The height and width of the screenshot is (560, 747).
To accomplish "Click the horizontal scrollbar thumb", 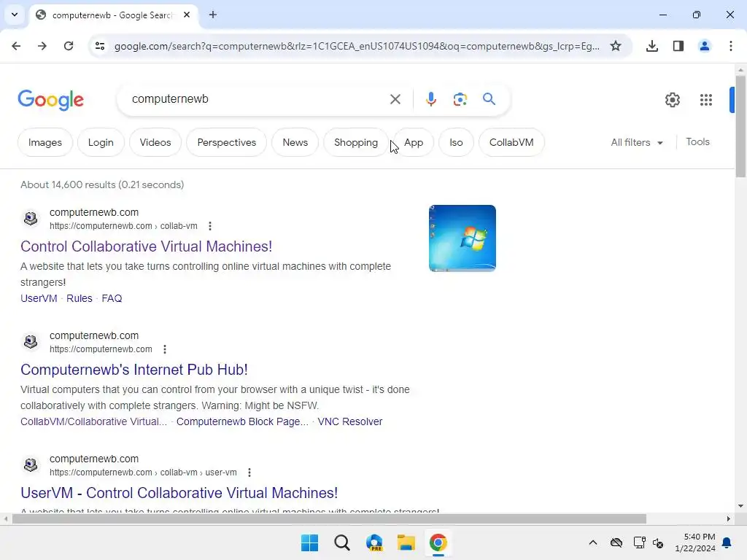I will pyautogui.click(x=329, y=518).
